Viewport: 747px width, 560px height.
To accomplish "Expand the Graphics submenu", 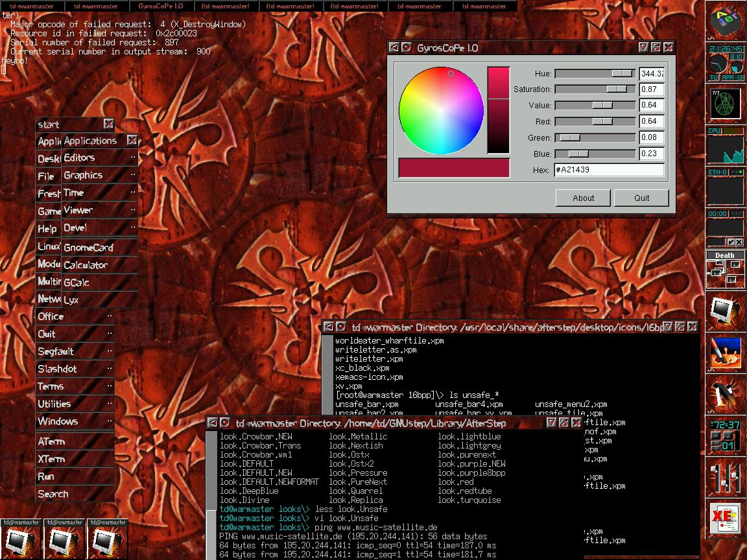I will click(99, 175).
